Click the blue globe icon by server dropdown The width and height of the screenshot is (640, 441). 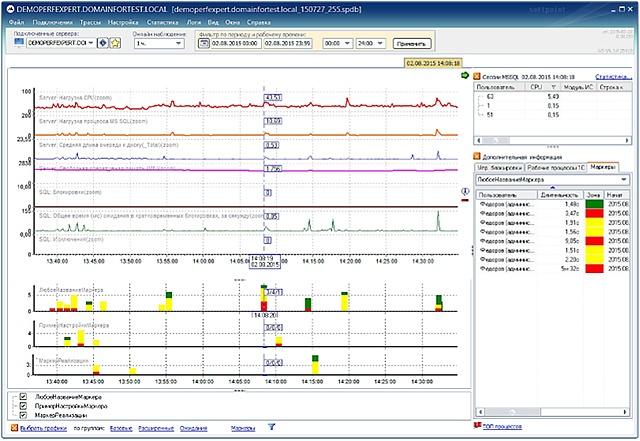coord(104,43)
